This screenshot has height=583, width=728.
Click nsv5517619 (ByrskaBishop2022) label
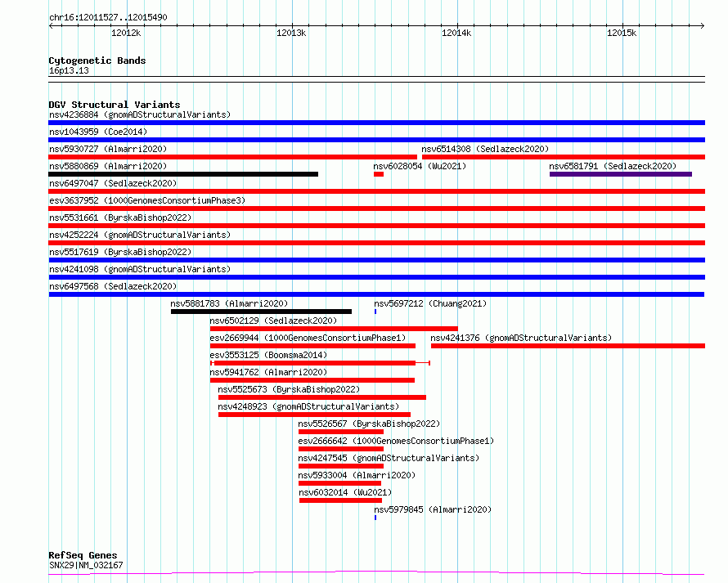(x=120, y=252)
